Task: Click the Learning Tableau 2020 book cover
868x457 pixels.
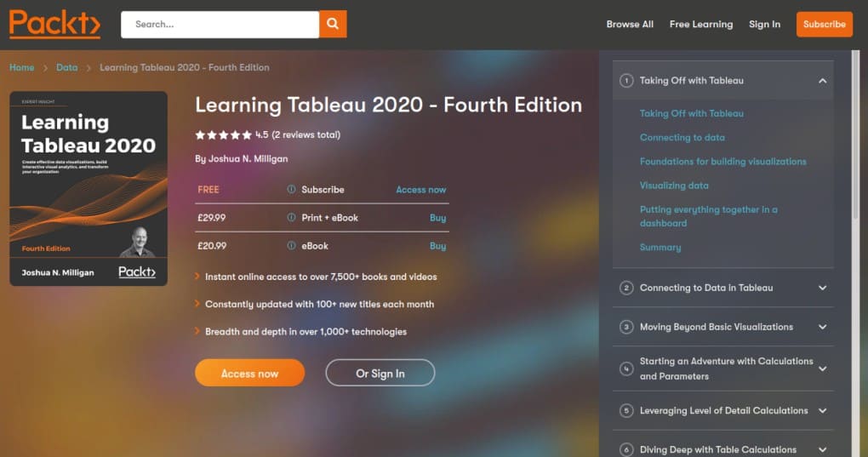Action: pyautogui.click(x=89, y=189)
